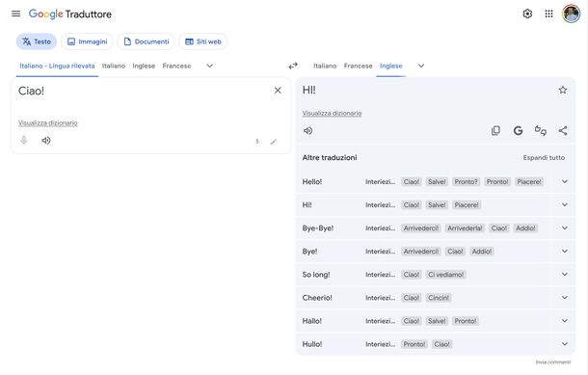
Task: Search translation with Google G icon
Action: point(518,130)
